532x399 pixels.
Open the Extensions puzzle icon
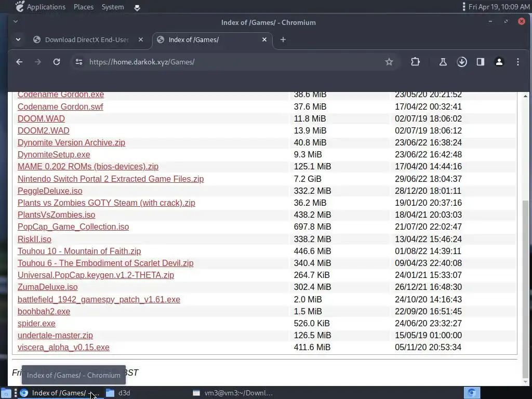click(x=415, y=62)
